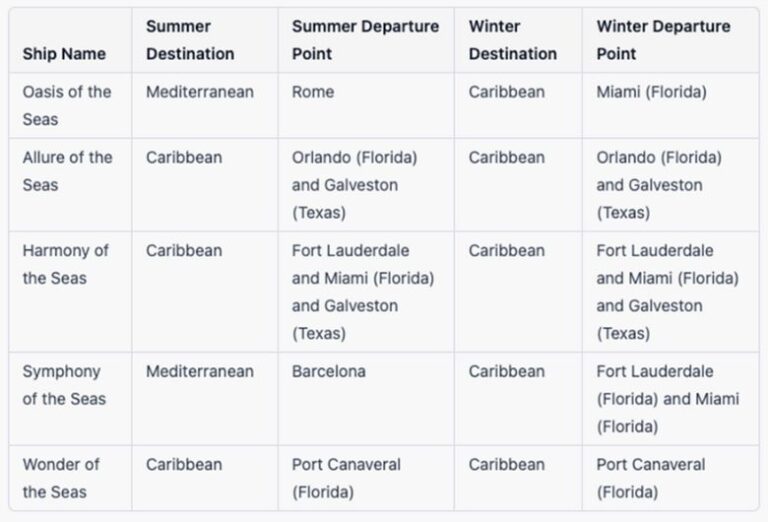
Task: Click the Allure of the Seas cell
Action: tap(67, 171)
